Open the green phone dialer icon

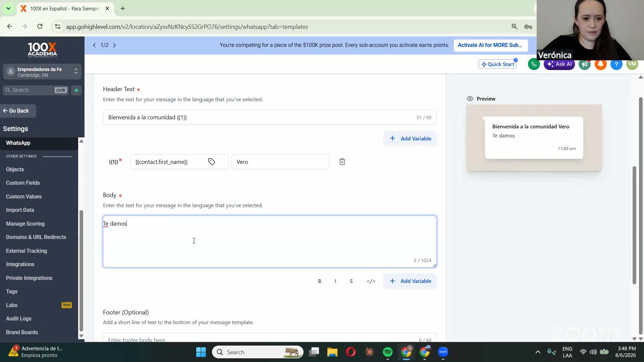(534, 64)
